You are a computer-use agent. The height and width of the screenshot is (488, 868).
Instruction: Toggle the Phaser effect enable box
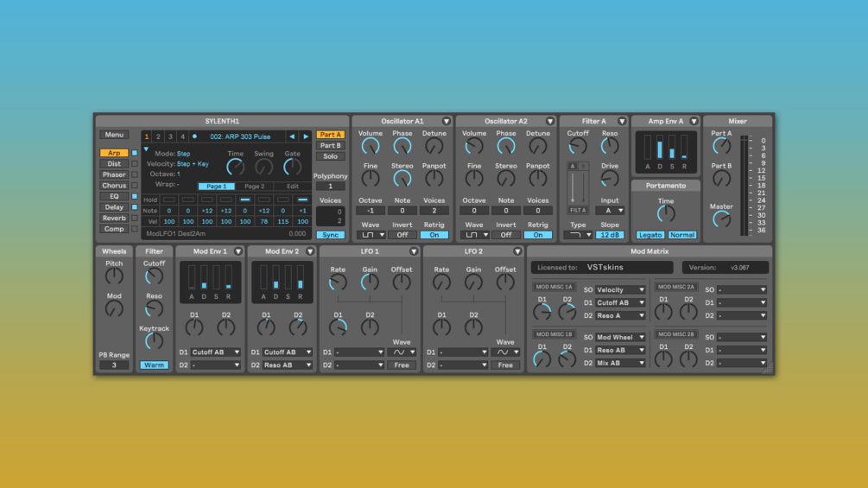[x=135, y=174]
